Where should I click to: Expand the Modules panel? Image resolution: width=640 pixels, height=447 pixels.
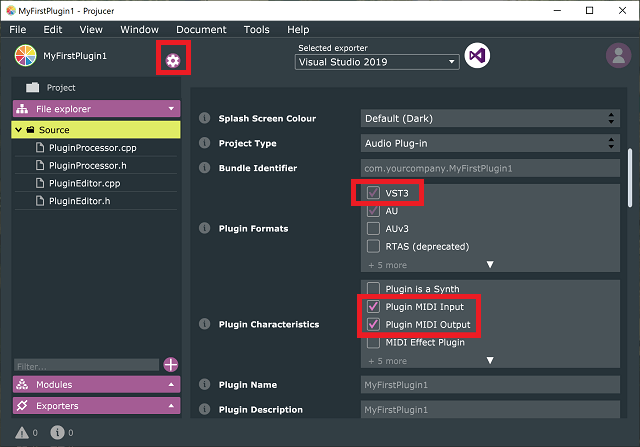point(96,385)
